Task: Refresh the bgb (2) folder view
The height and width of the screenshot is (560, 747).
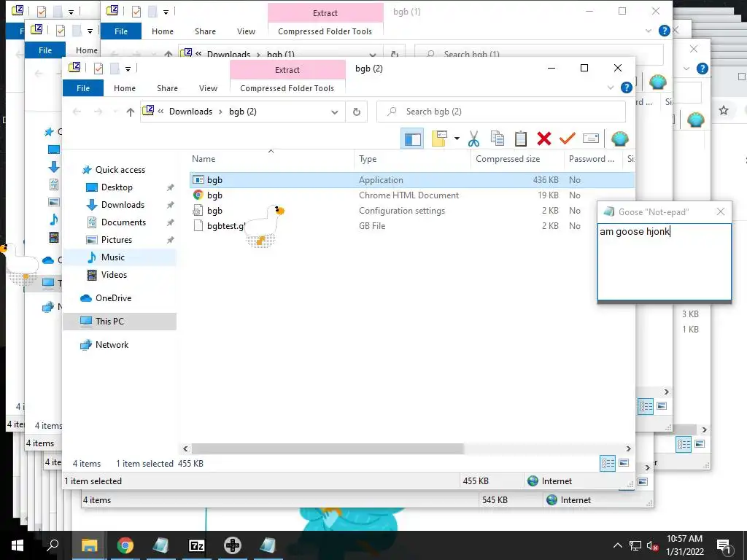Action: click(356, 112)
